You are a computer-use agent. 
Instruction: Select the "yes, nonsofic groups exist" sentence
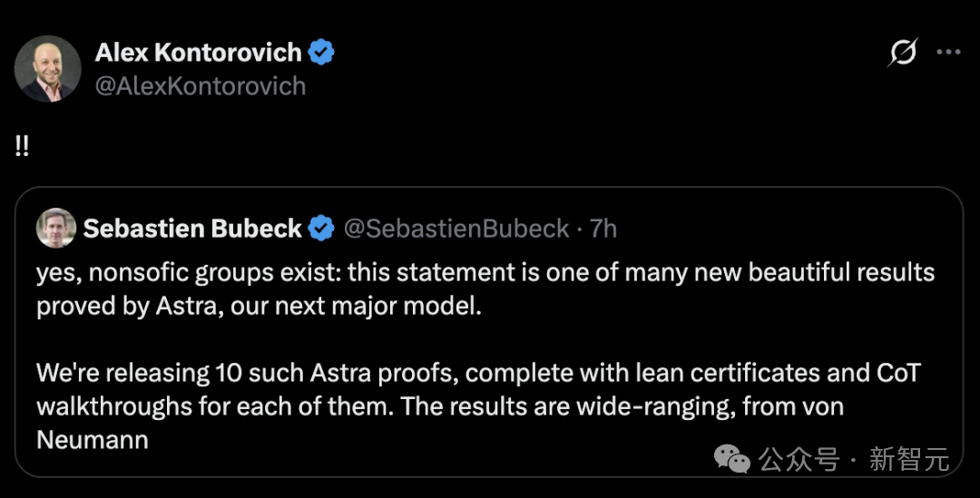coord(188,273)
